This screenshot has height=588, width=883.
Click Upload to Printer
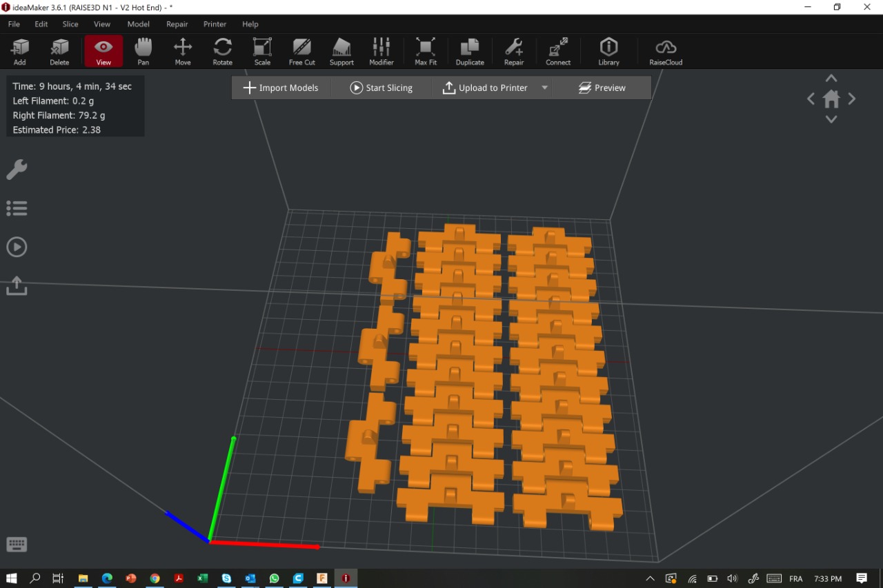pyautogui.click(x=485, y=88)
